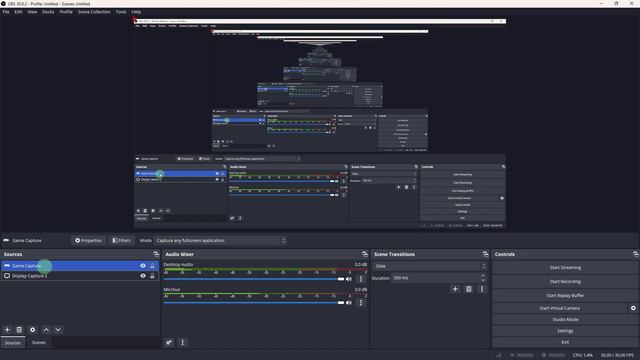Open Filters for the Game Capture source
This screenshot has height=360, width=640.
(121, 240)
